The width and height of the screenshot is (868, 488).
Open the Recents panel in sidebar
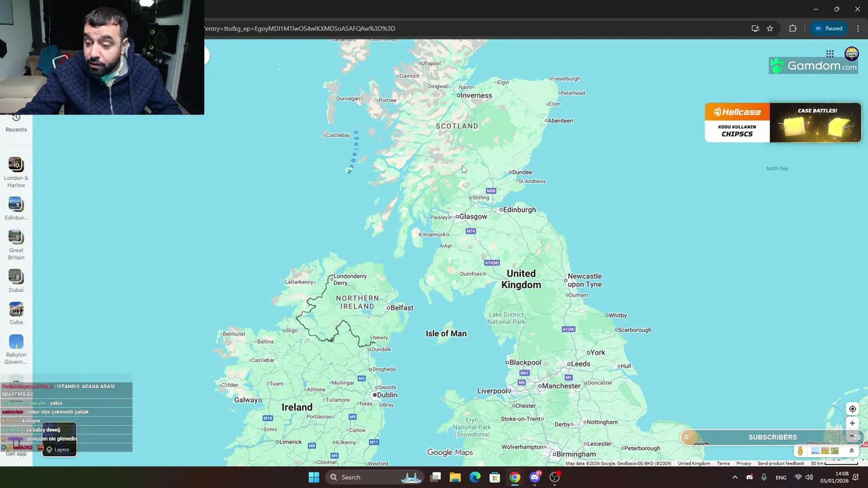16,123
